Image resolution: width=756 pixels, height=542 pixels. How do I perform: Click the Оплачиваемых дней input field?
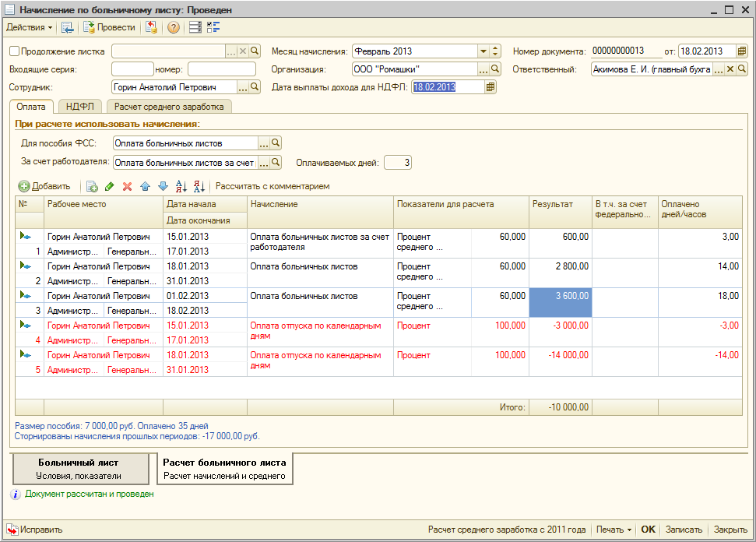(x=397, y=163)
